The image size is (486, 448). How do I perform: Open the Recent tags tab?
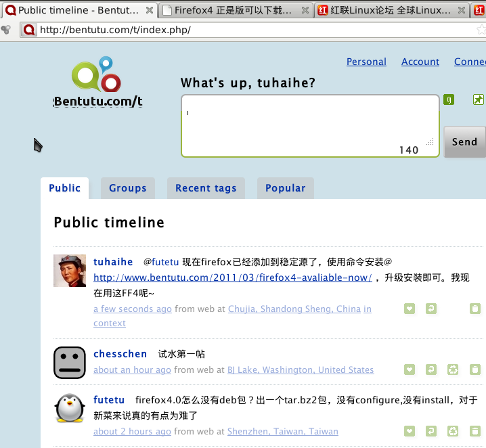[x=206, y=188]
